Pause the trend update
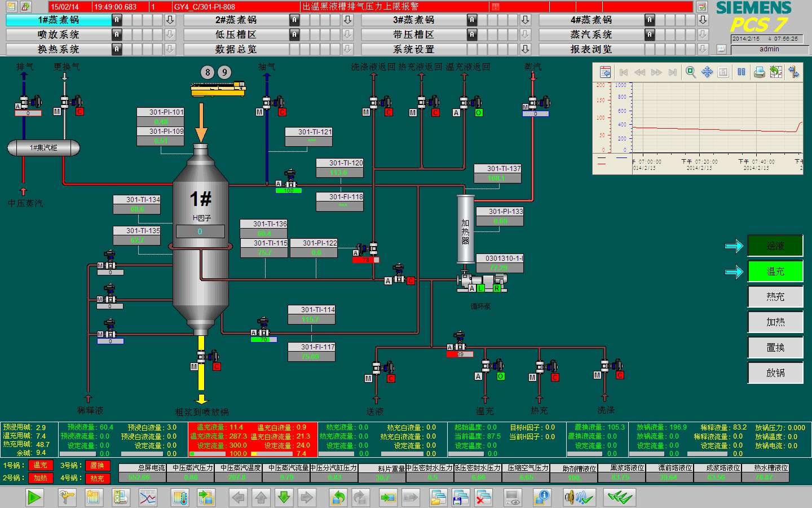 [742, 72]
